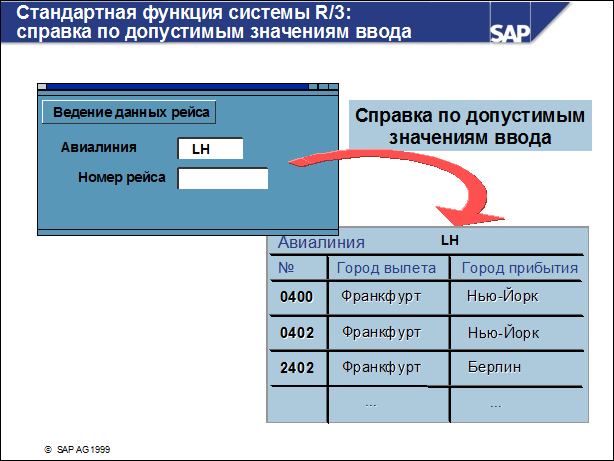The width and height of the screenshot is (614, 461).
Task: Click the maximize button of flight data window
Action: pyautogui.click(x=323, y=87)
